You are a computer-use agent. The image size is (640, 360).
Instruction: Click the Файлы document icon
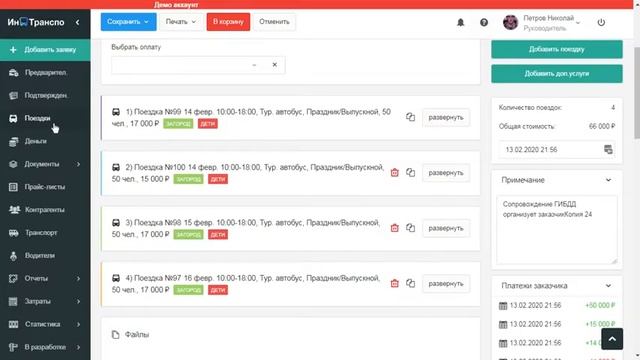(116, 335)
